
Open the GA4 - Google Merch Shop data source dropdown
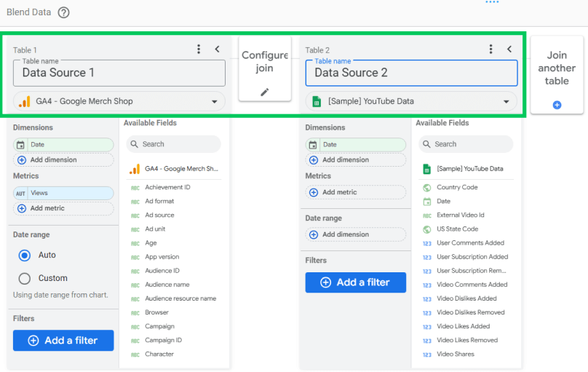pyautogui.click(x=214, y=102)
